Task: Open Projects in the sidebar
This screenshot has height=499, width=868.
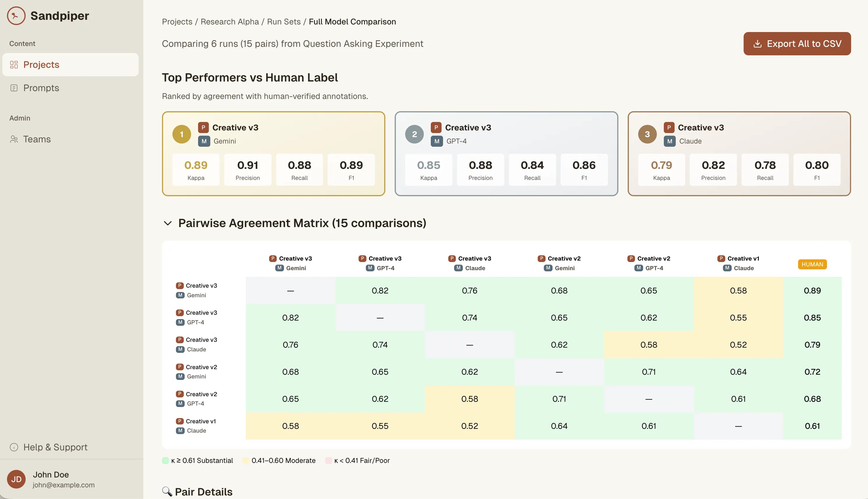Action: point(70,64)
